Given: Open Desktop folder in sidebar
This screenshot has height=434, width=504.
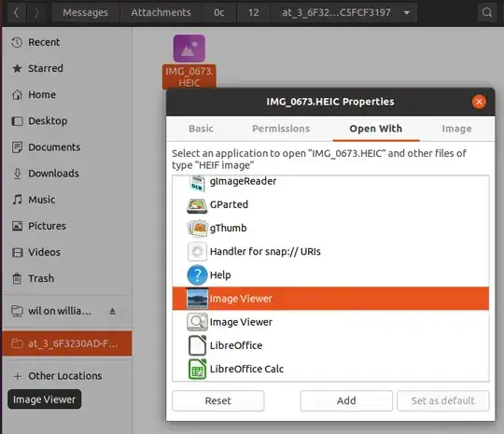Looking at the screenshot, I should point(67,121).
